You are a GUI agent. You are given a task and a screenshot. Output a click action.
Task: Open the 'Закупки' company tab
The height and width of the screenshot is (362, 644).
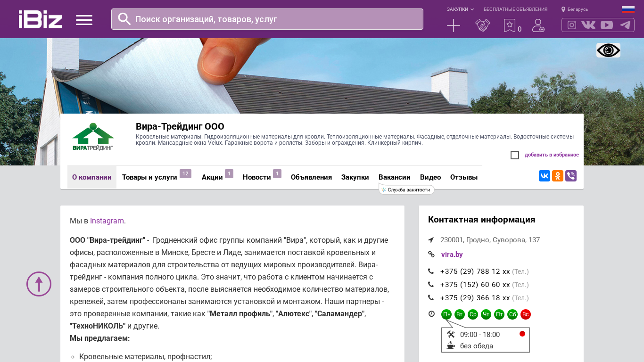click(355, 177)
